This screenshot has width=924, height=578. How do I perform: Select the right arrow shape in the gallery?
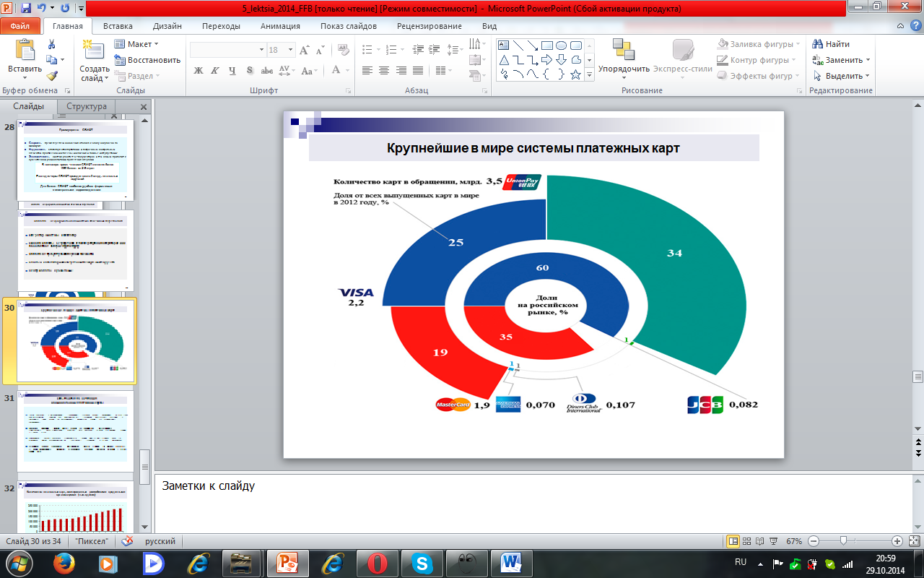click(547, 59)
